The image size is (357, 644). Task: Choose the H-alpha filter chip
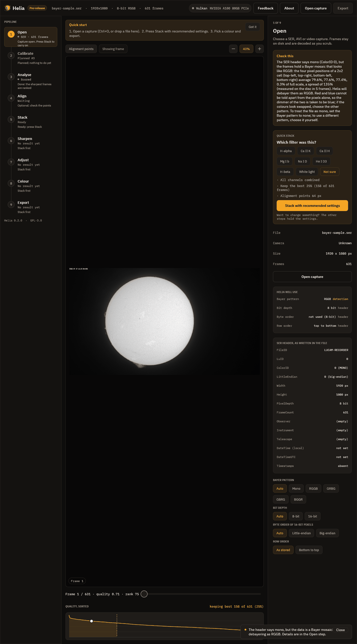286,151
